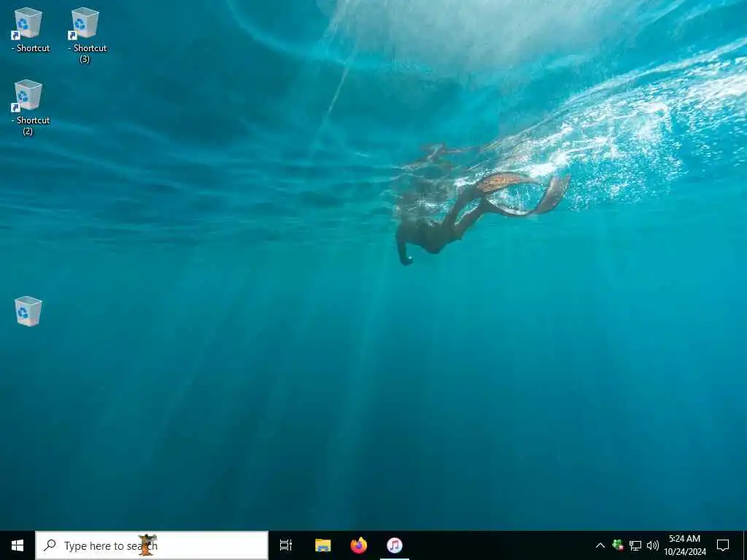The image size is (747, 560).
Task: Open the Action Center notifications
Action: 723,545
